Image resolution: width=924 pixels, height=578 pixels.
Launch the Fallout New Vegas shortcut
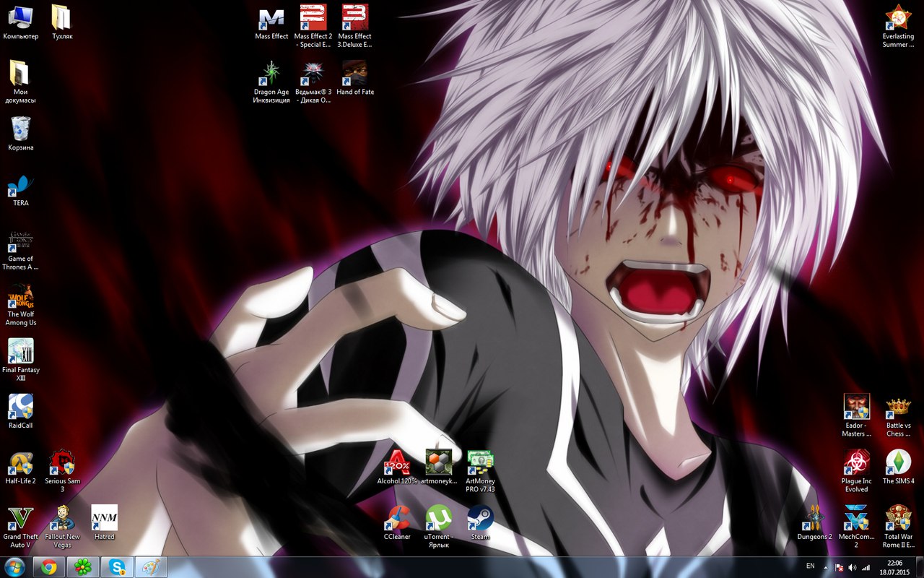[63, 527]
